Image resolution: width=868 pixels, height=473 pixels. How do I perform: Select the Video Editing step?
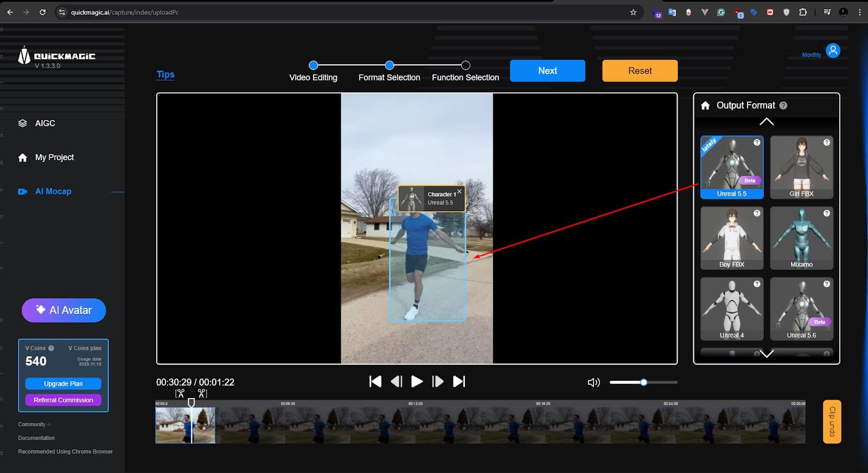click(313, 72)
